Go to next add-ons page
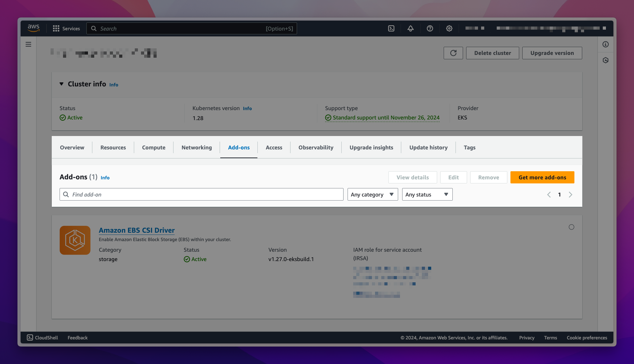This screenshot has height=364, width=634. [570, 195]
